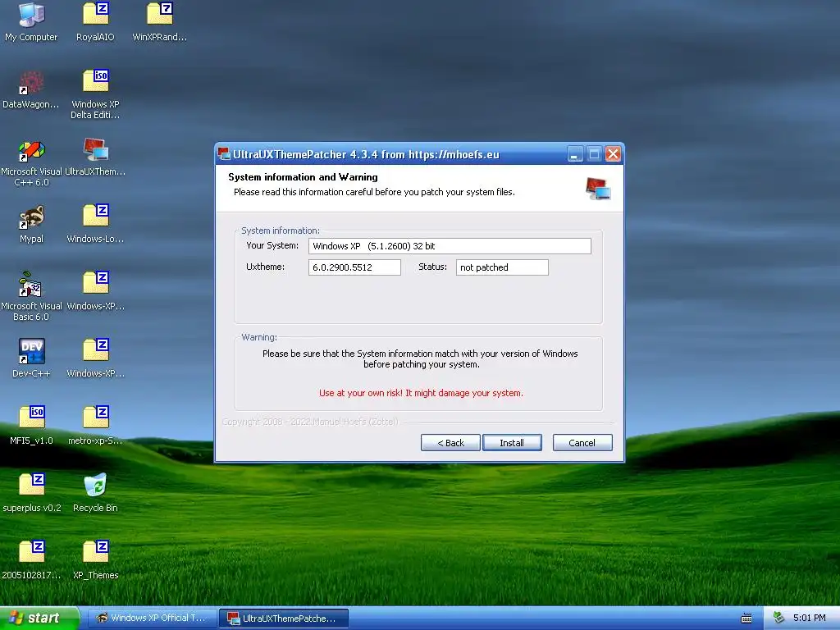Activate the UltraUXThemePatcher taskbar button

(283, 619)
